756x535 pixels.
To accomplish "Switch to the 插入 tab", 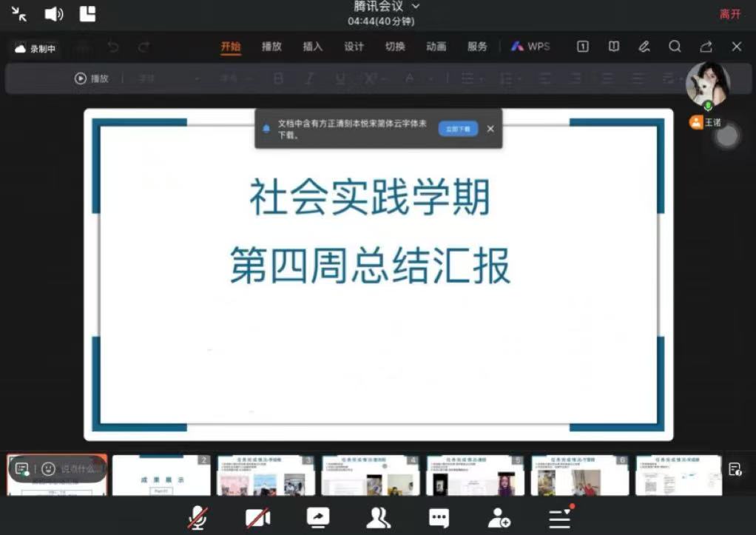I will 313,47.
